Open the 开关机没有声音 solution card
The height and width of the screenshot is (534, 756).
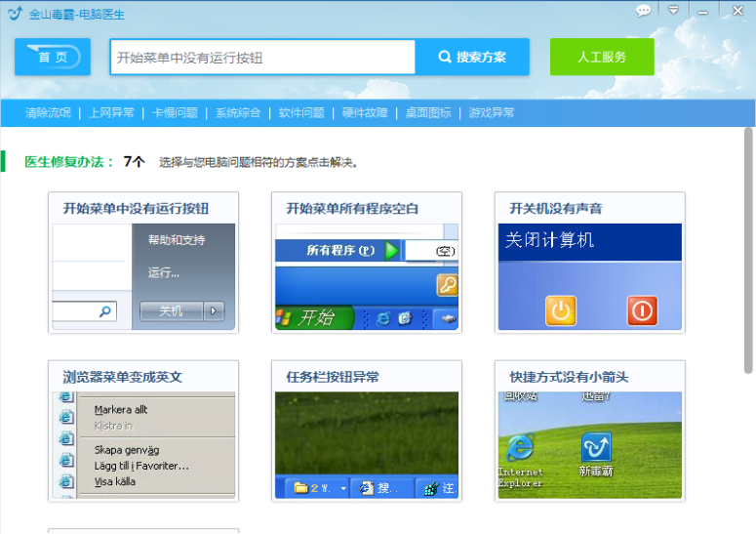point(589,263)
